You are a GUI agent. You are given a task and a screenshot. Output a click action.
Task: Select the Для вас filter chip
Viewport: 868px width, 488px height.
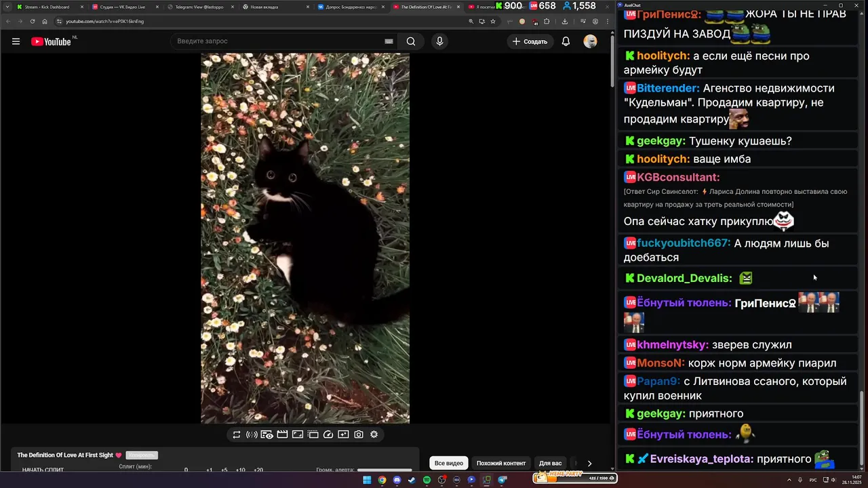coord(551,463)
